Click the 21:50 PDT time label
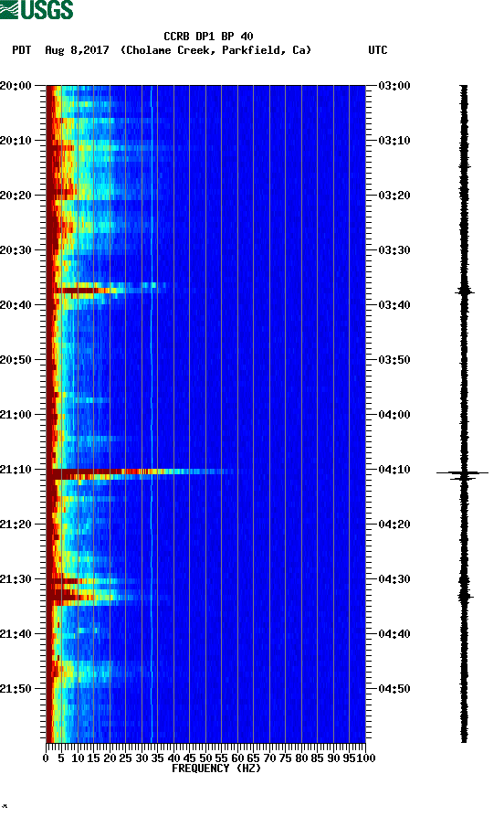 pyautogui.click(x=16, y=688)
